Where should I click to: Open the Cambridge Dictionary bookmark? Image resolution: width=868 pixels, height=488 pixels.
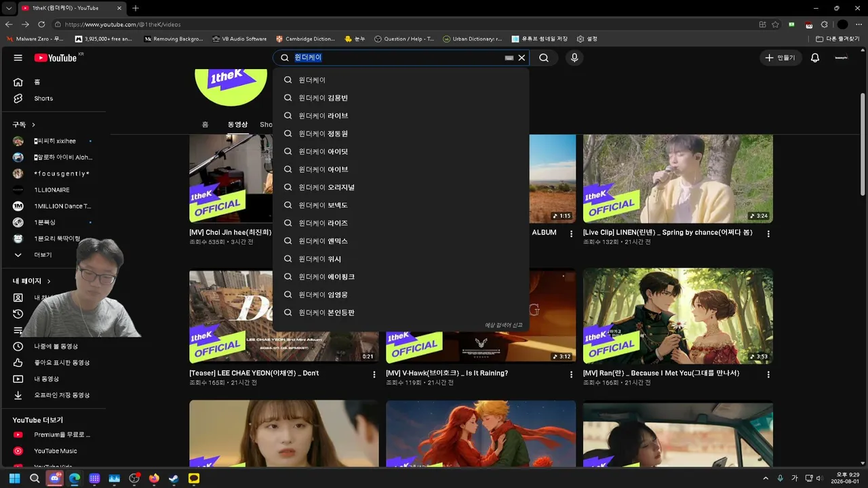[x=306, y=39]
